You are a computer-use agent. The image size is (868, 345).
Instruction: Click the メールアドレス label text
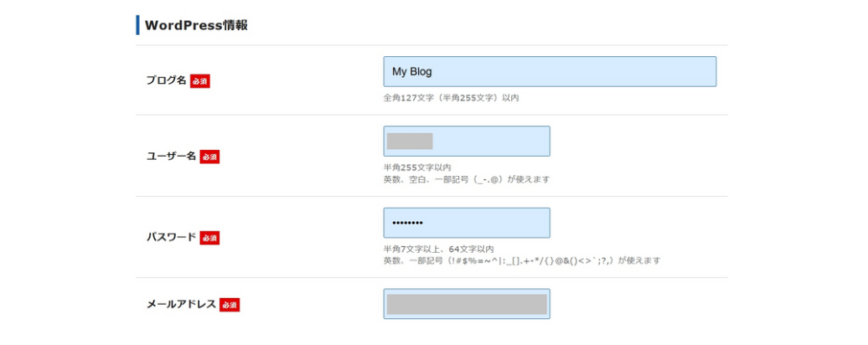181,304
